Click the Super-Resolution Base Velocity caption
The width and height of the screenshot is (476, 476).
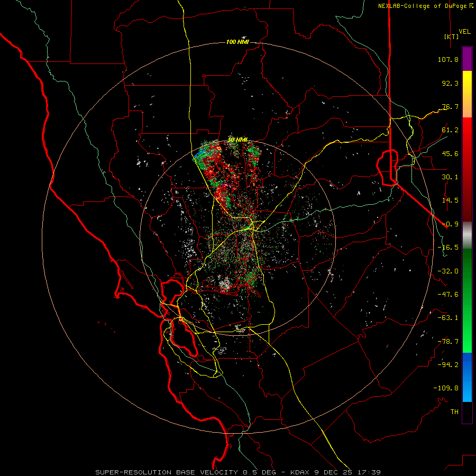click(238, 472)
